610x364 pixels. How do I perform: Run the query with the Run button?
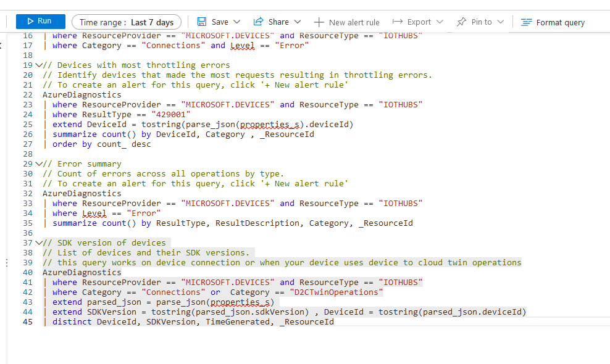click(41, 22)
